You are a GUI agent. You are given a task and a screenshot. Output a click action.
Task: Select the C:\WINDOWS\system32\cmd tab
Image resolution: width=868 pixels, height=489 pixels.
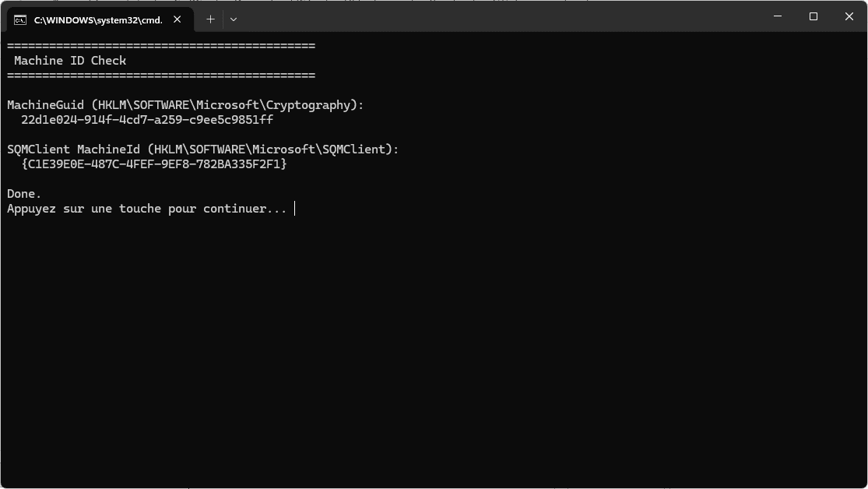point(97,19)
